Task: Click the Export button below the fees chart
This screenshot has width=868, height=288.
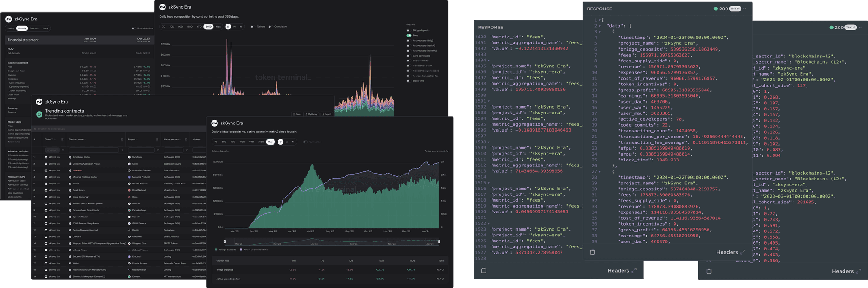Action: tap(326, 114)
